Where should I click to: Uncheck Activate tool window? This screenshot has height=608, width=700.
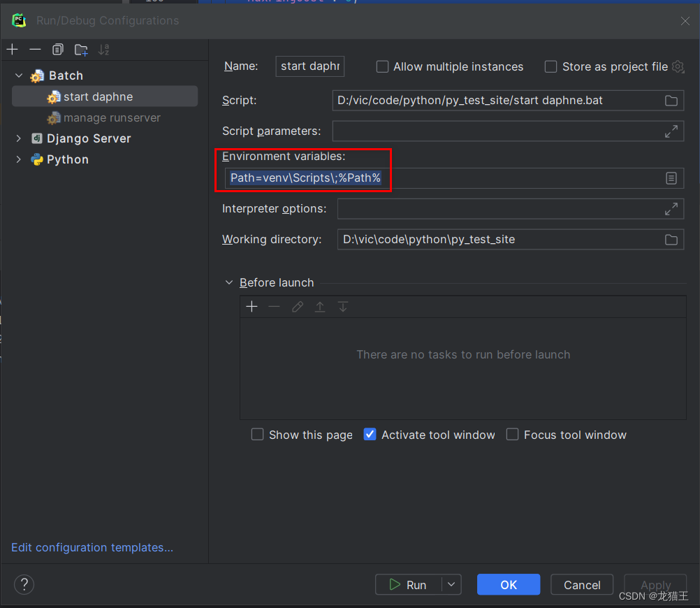click(370, 434)
